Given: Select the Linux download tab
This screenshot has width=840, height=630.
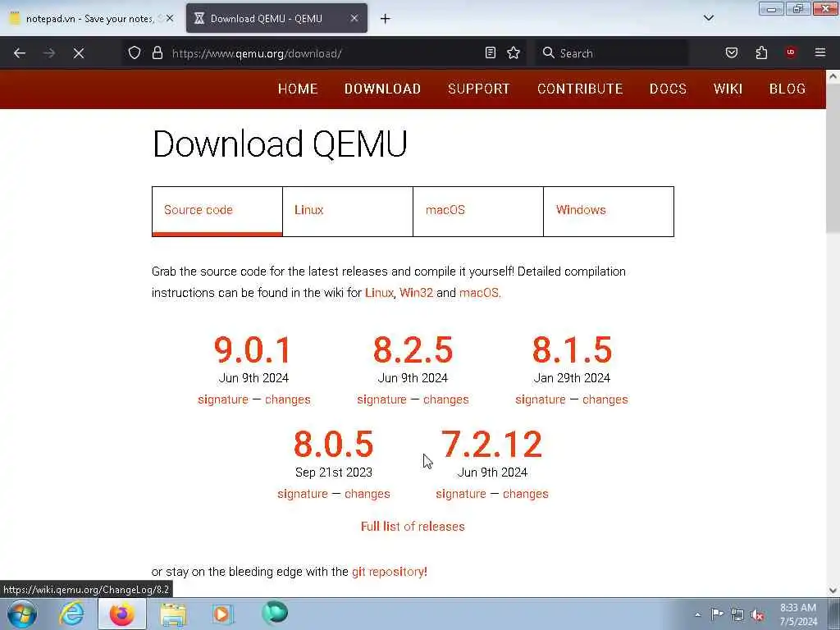Looking at the screenshot, I should tap(348, 211).
